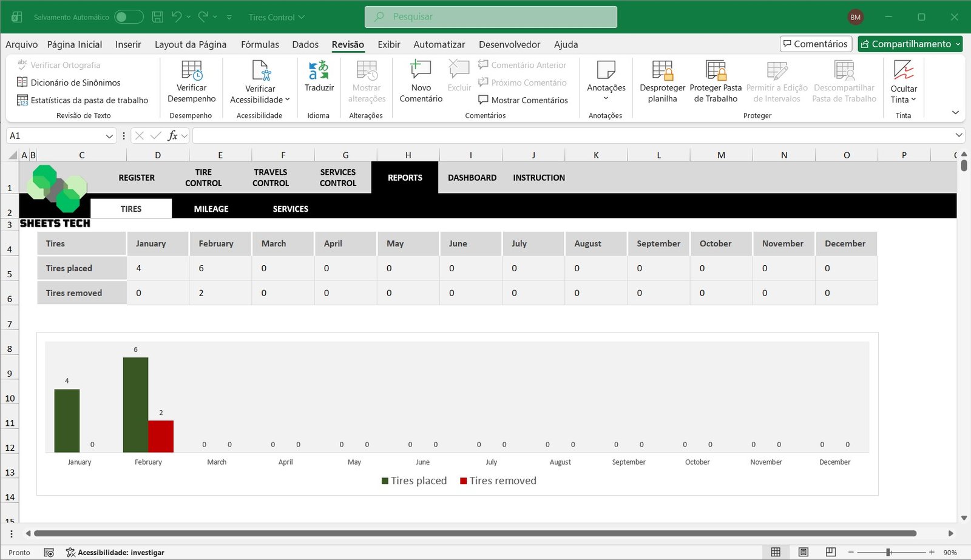Open the MILEAGE report section
The height and width of the screenshot is (560, 971).
coord(211,209)
